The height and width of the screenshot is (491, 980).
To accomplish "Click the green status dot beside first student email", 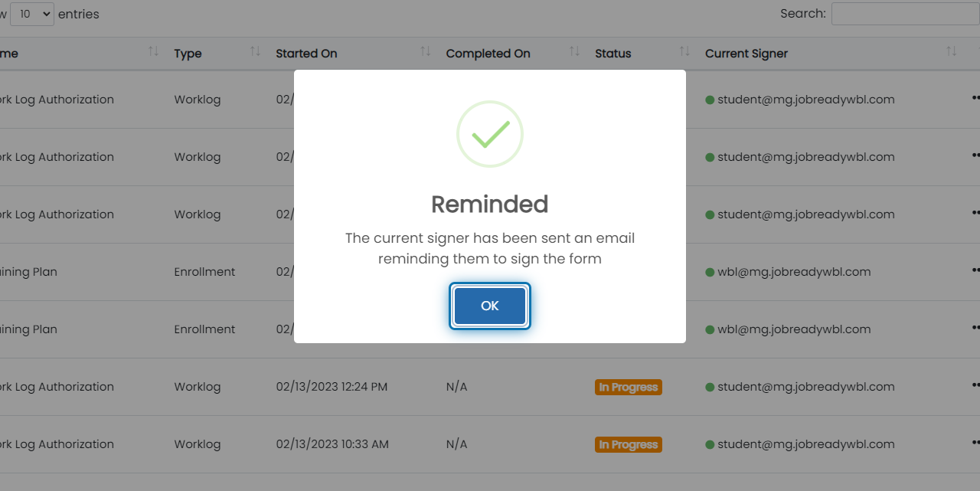I will [x=710, y=100].
